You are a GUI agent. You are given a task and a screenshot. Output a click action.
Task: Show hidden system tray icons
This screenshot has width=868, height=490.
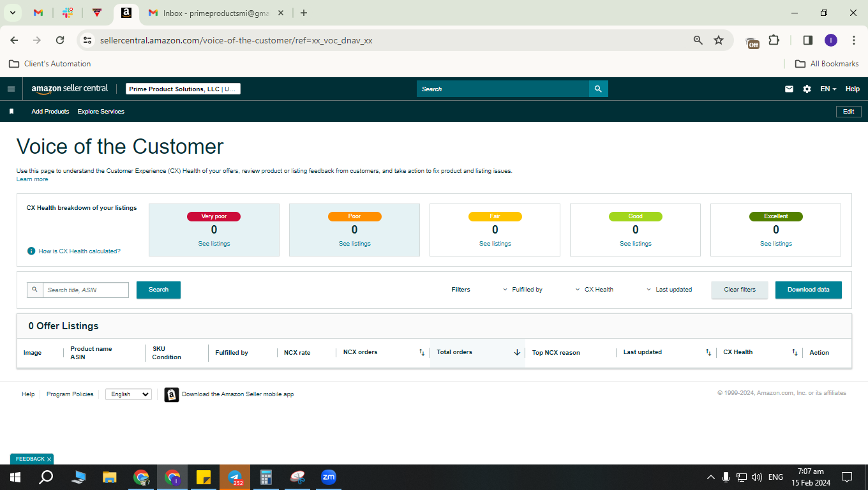710,477
